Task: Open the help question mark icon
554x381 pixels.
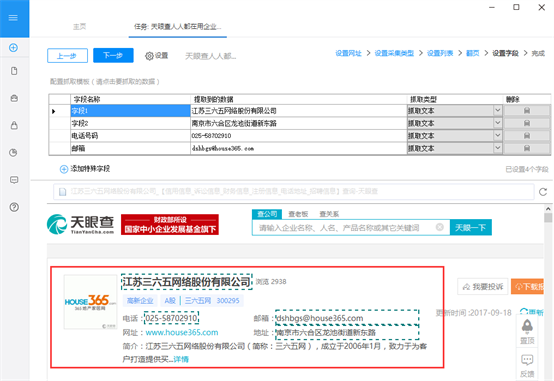Action: [14, 207]
